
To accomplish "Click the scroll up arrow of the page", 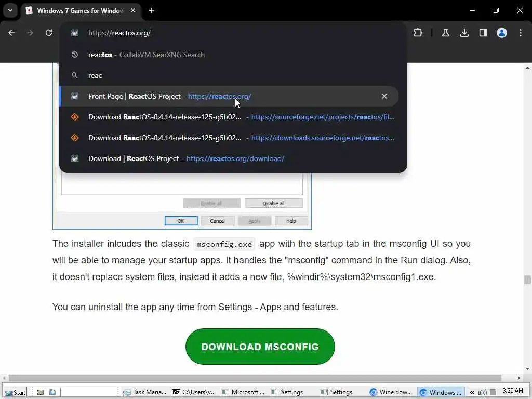I will (x=527, y=68).
